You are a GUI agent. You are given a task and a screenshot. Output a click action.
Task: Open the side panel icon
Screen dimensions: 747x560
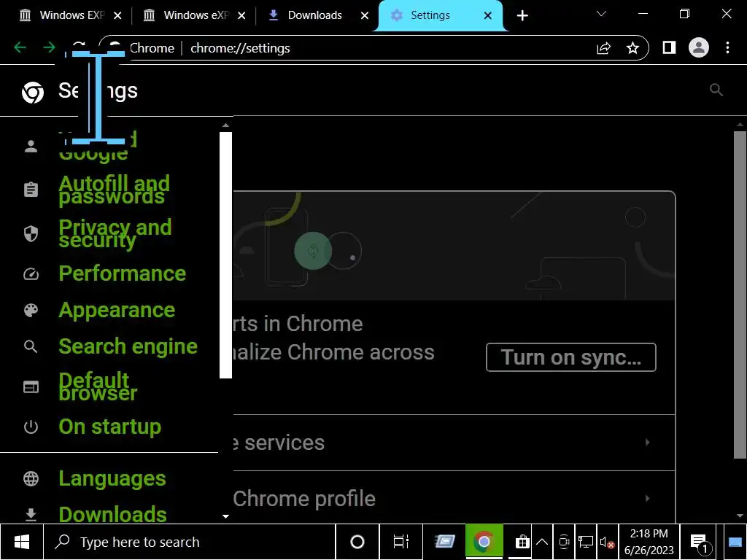[x=669, y=47]
